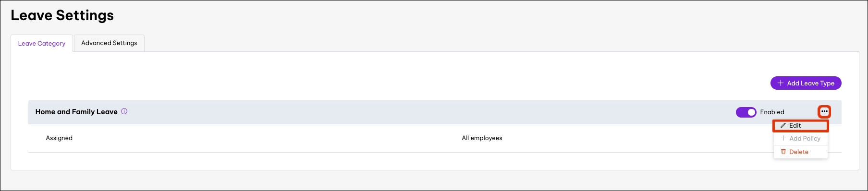Dismiss menu via empty white panel area
Image resolution: width=868 pixels, height=191 pixels.
pyautogui.click(x=384, y=72)
